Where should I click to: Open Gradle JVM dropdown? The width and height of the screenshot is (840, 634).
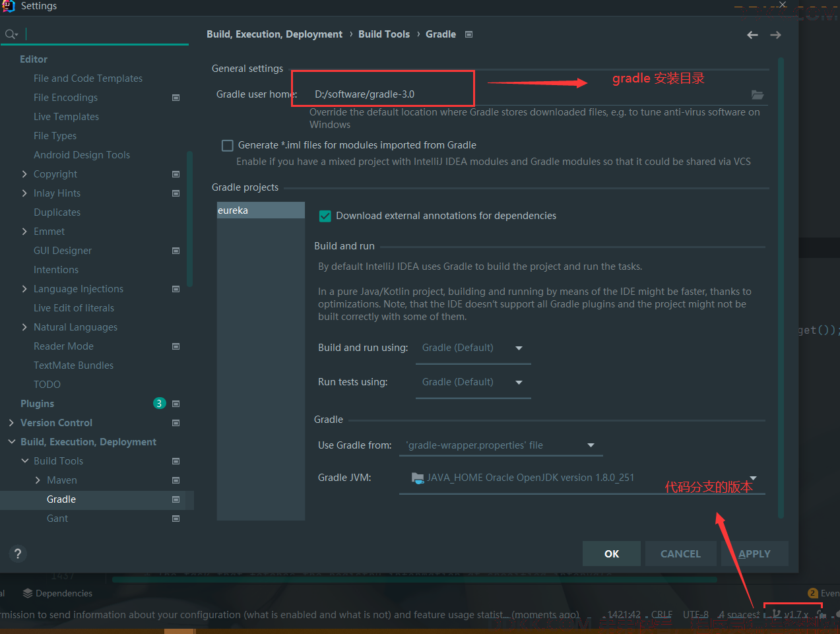582,478
